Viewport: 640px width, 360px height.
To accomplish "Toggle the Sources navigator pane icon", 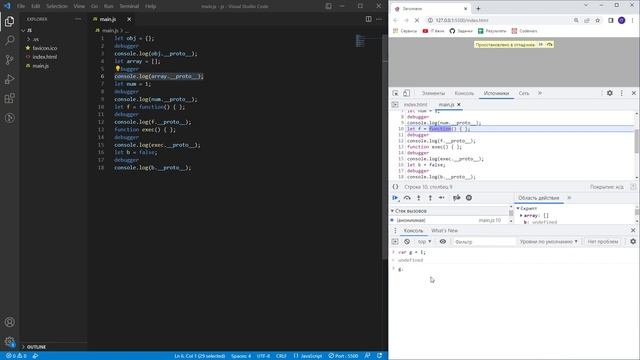I will (x=395, y=104).
